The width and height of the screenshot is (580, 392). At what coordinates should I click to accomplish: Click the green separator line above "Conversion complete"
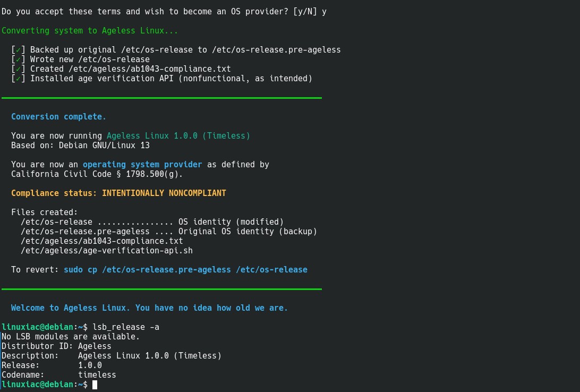(x=161, y=98)
